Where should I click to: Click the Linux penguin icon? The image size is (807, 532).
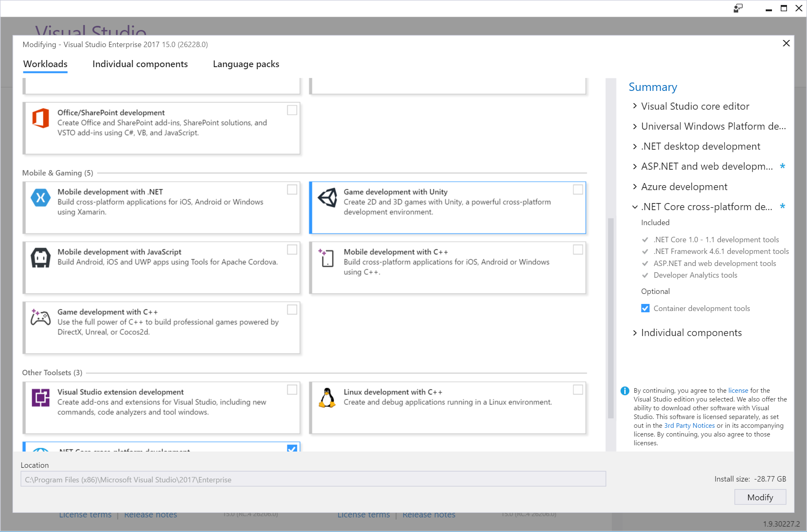(x=327, y=398)
